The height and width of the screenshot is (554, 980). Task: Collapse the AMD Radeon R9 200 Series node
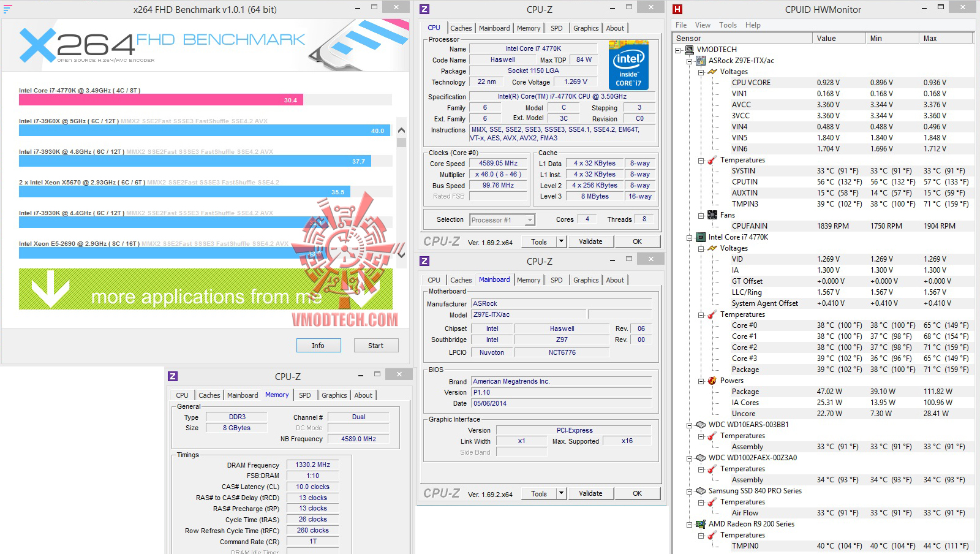(x=690, y=524)
